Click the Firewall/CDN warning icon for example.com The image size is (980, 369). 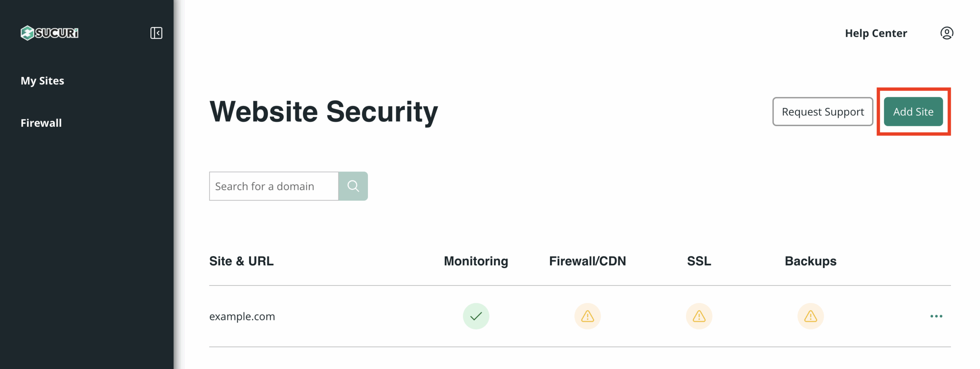pyautogui.click(x=587, y=316)
